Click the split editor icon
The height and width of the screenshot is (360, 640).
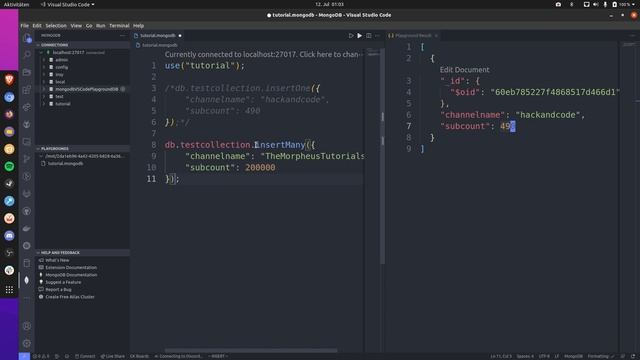point(369,36)
